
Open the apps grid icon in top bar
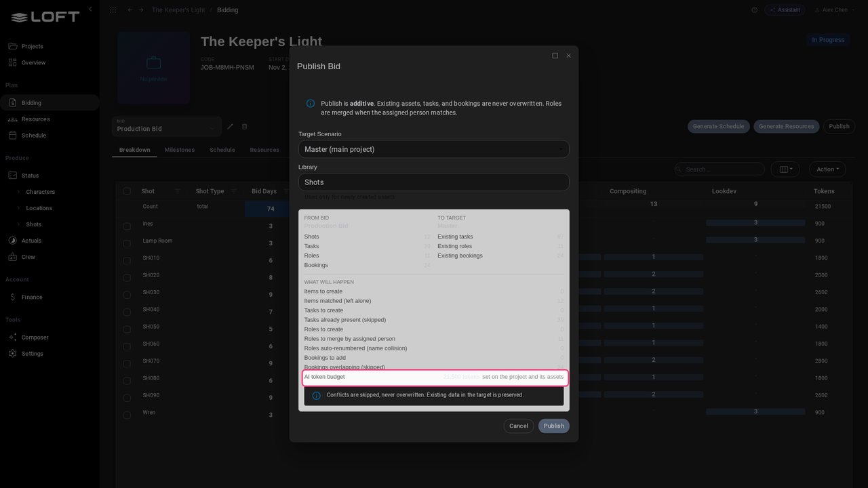pyautogui.click(x=113, y=10)
